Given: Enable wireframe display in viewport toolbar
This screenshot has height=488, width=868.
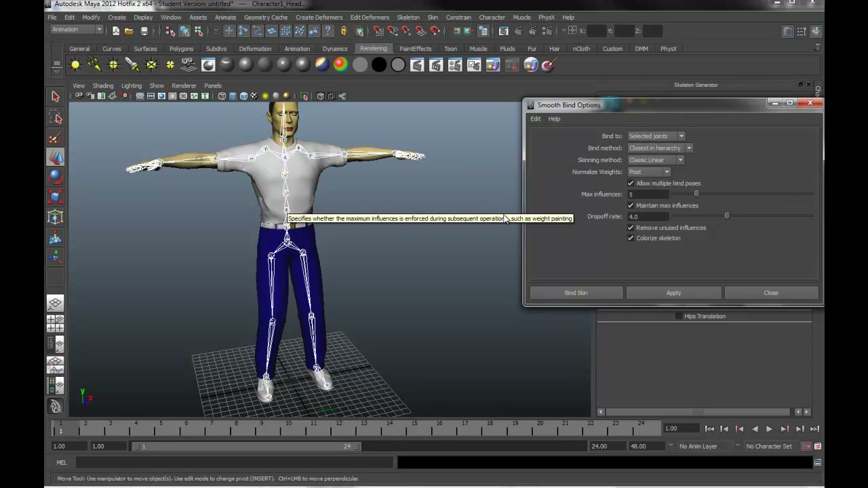Looking at the screenshot, I should click(x=222, y=96).
